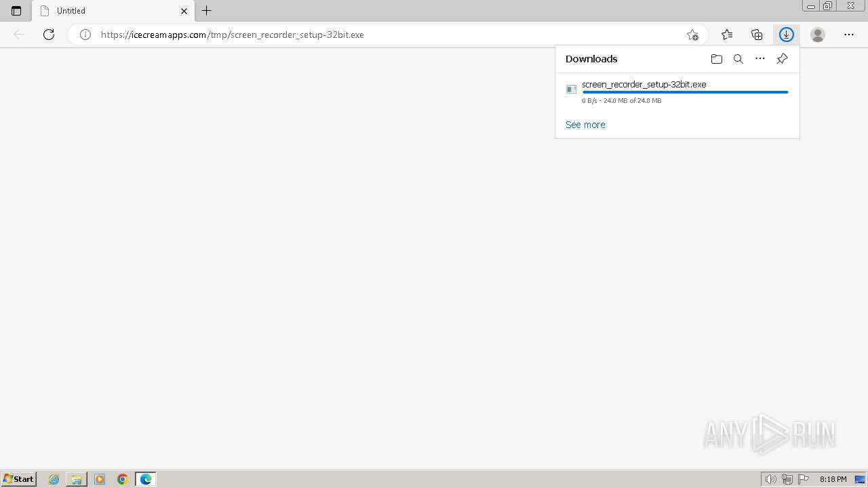Open the See more link

pyautogui.click(x=585, y=125)
